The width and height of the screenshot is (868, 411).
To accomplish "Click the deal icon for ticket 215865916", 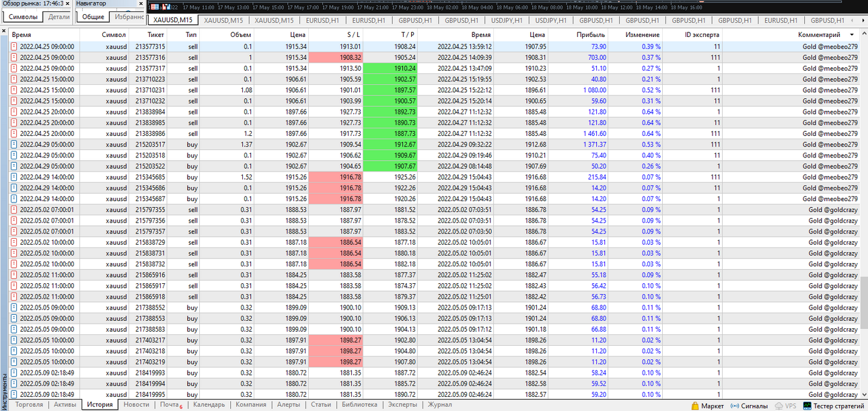I will coord(14,275).
